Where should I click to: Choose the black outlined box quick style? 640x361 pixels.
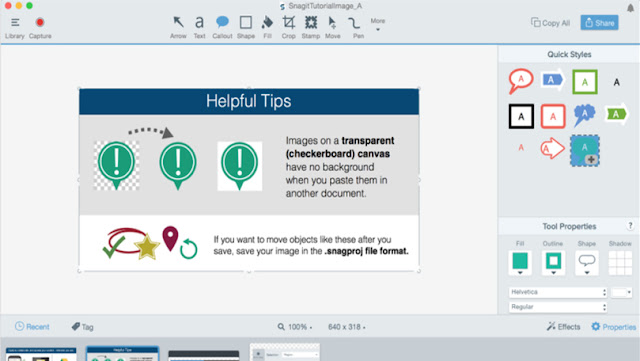pos(521,116)
